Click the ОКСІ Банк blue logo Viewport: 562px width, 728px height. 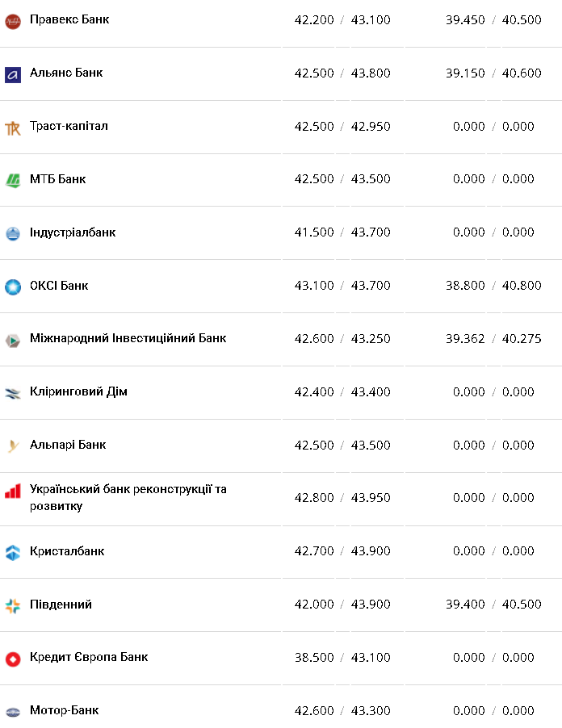pos(13,287)
